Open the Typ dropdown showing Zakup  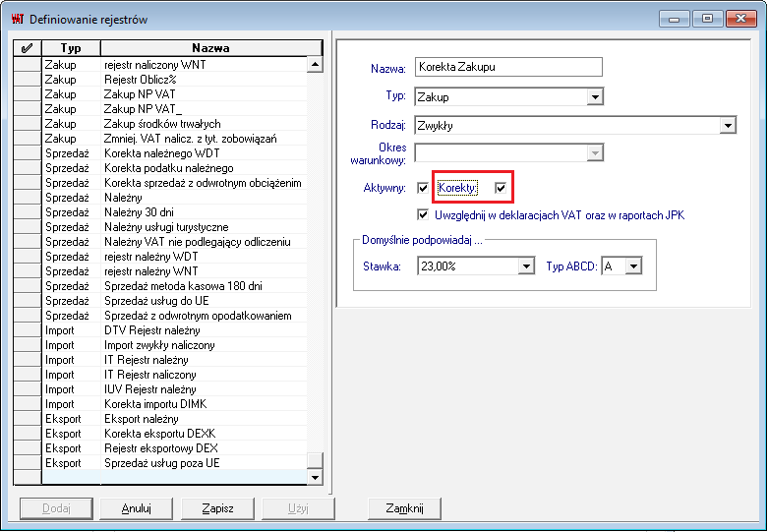[595, 97]
